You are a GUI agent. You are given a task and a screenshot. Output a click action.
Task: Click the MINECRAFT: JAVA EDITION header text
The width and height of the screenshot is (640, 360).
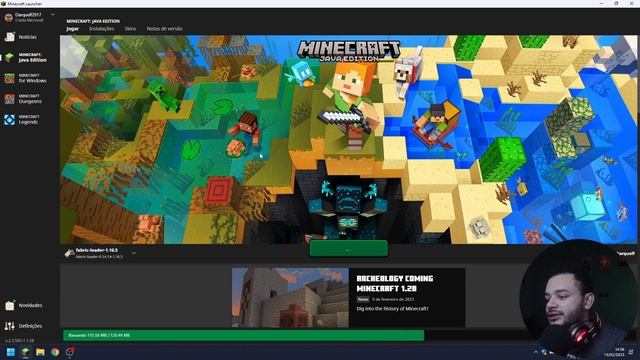coord(93,21)
